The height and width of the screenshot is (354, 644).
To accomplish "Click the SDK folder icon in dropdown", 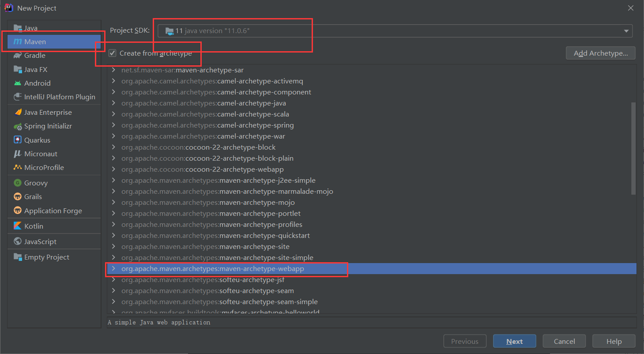I will point(169,31).
